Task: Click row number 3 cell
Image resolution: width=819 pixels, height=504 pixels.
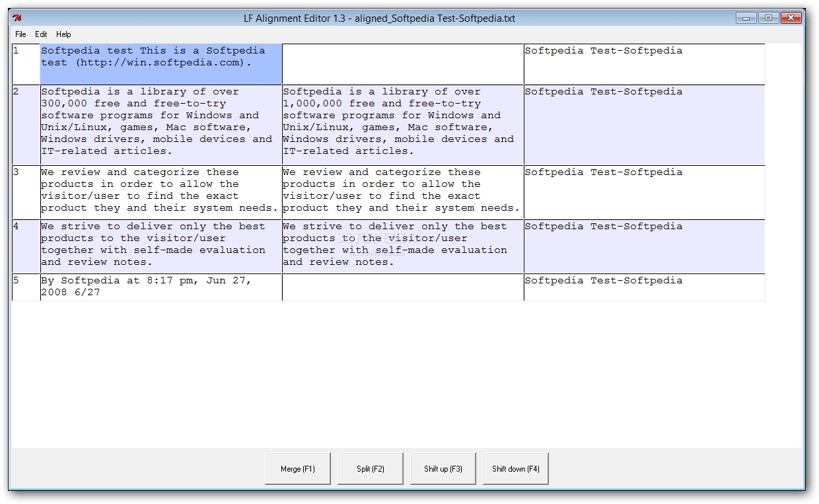Action: (26, 192)
